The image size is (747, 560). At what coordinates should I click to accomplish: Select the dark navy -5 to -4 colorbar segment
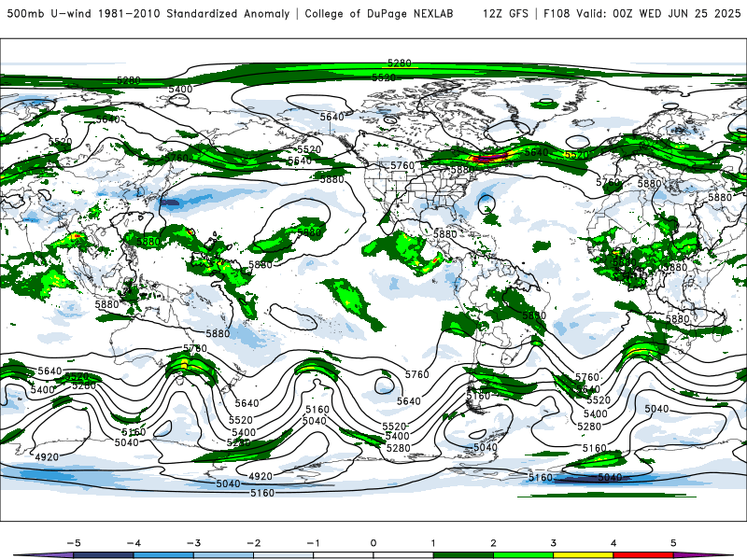click(x=104, y=555)
